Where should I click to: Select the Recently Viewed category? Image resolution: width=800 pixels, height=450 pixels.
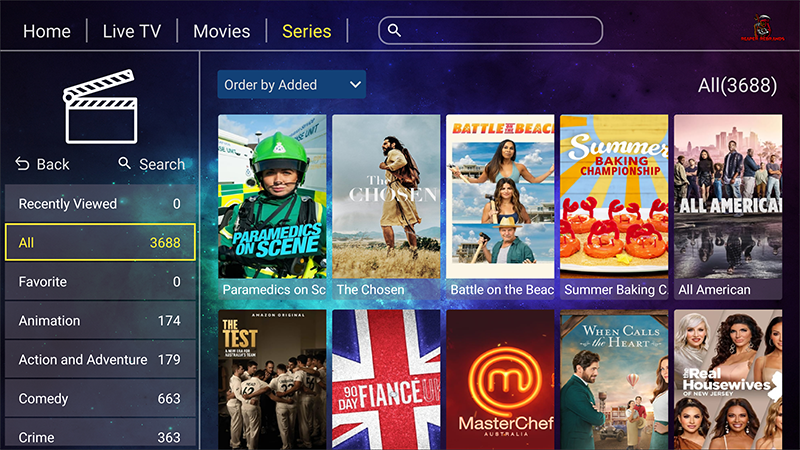[100, 204]
